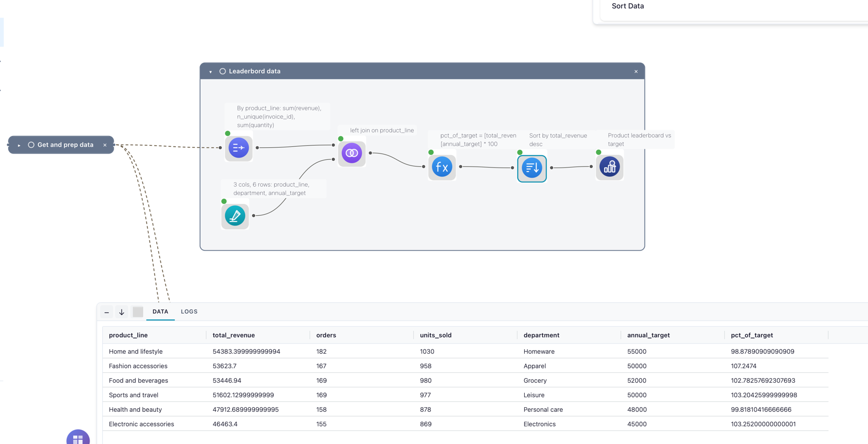Minimize the data panel with minus icon
Viewport: 868px width, 444px height.
click(107, 312)
